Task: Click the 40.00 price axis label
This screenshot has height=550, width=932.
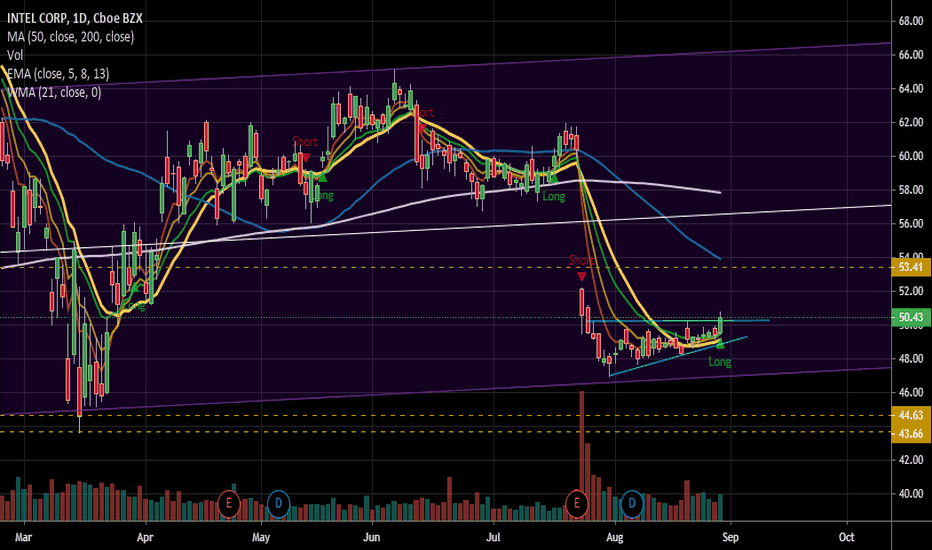Action: (911, 494)
